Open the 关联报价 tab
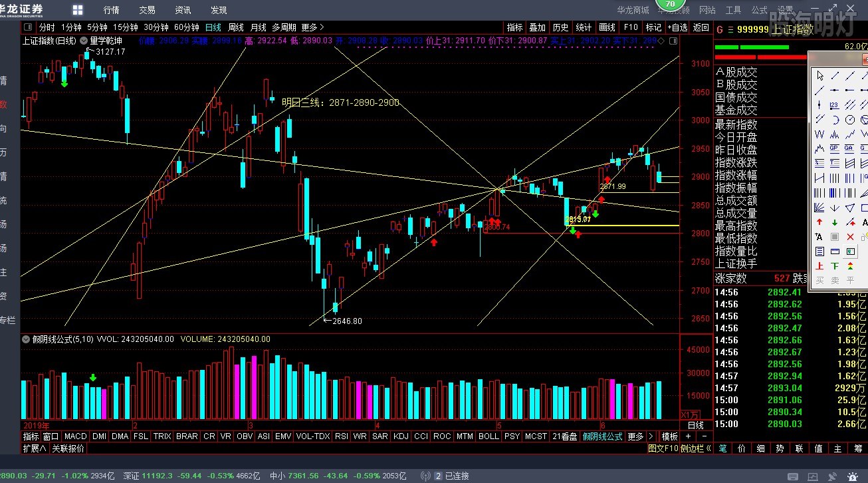The height and width of the screenshot is (483, 868). (68, 448)
